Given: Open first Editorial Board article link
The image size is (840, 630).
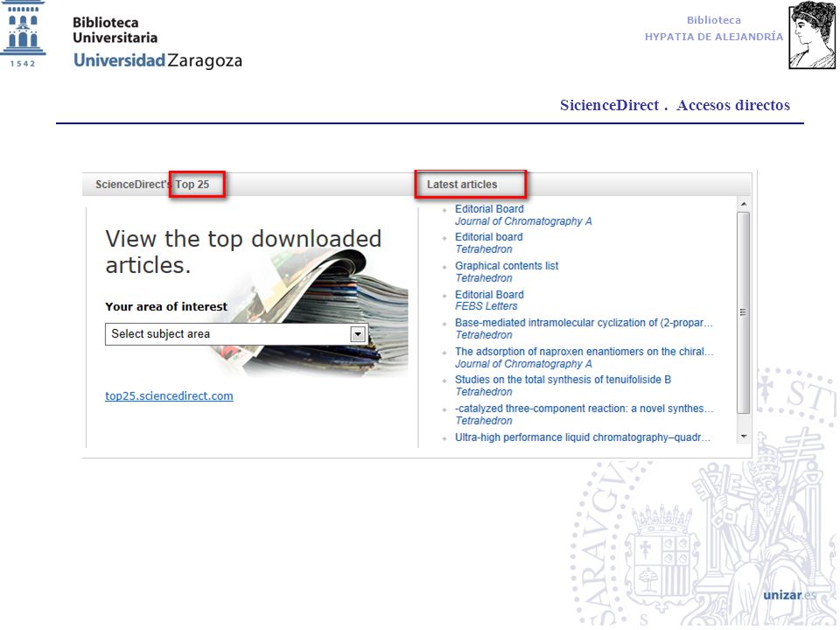Looking at the screenshot, I should 489,209.
